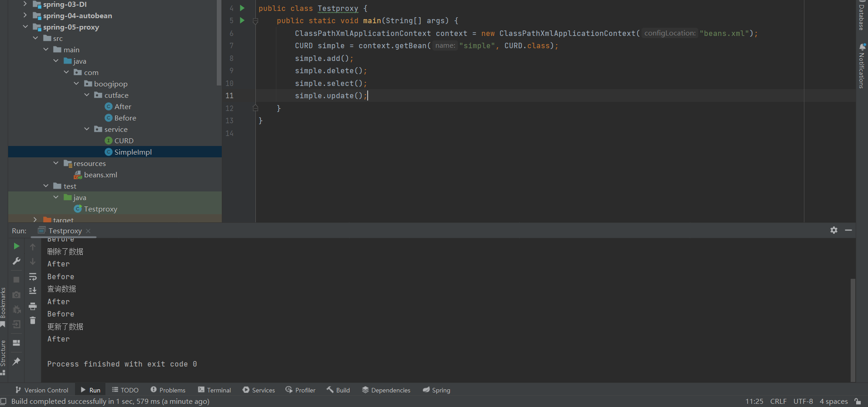The width and height of the screenshot is (868, 407).
Task: Open the Services tool window
Action: click(259, 390)
